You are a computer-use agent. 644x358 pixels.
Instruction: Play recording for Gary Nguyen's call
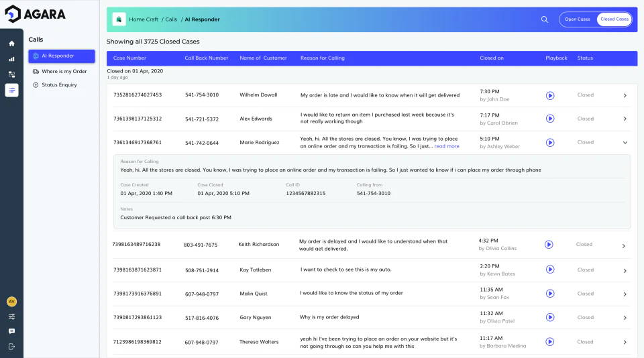click(x=550, y=317)
